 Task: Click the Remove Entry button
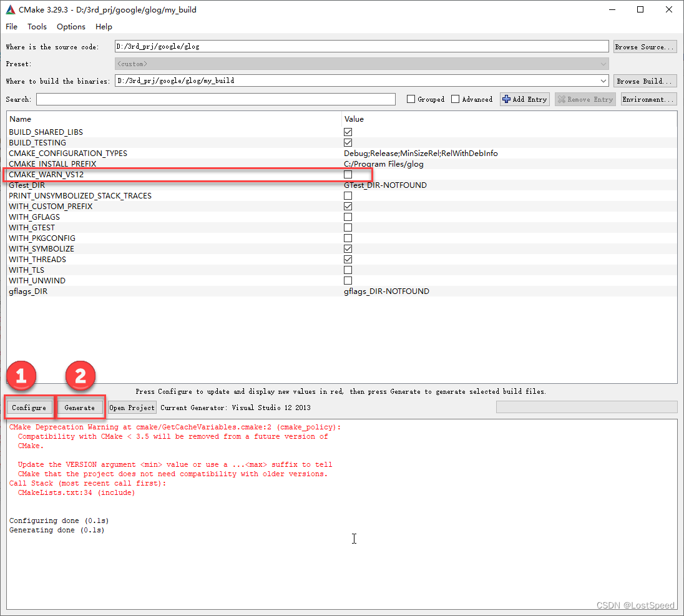[x=585, y=99]
